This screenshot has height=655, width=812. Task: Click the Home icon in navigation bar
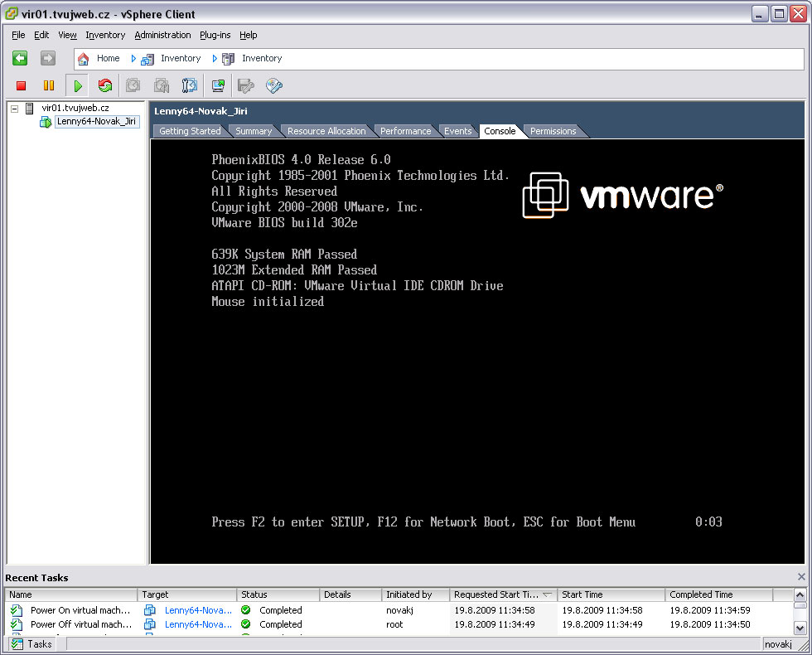tap(84, 59)
